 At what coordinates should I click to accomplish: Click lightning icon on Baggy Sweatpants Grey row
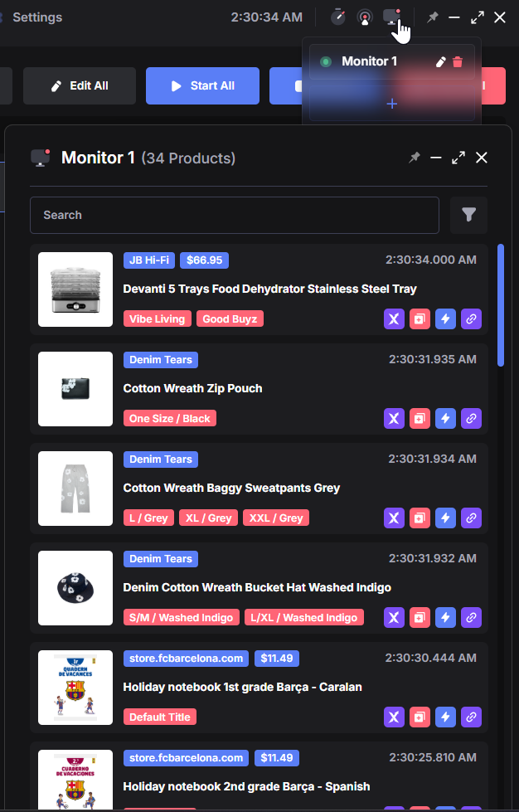[445, 518]
